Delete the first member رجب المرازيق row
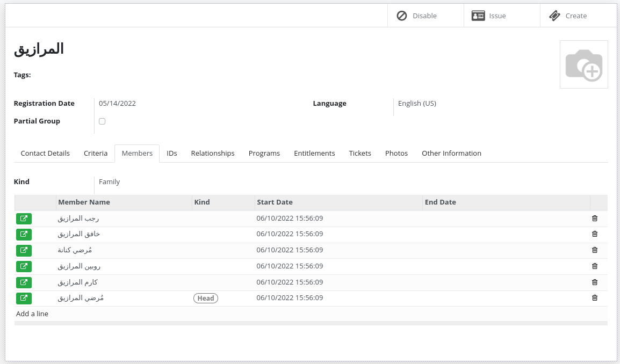Screen dimensions: 620x364 pos(594,218)
